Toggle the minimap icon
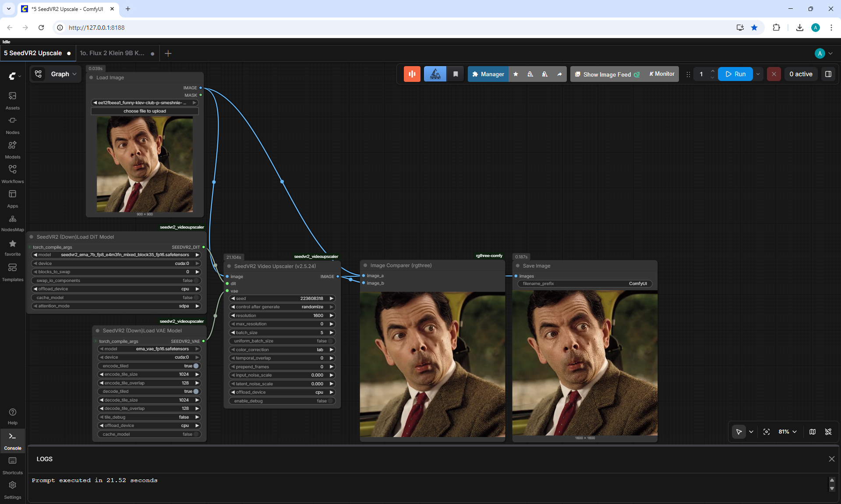Screen dimensions: 841x504 tap(813, 432)
